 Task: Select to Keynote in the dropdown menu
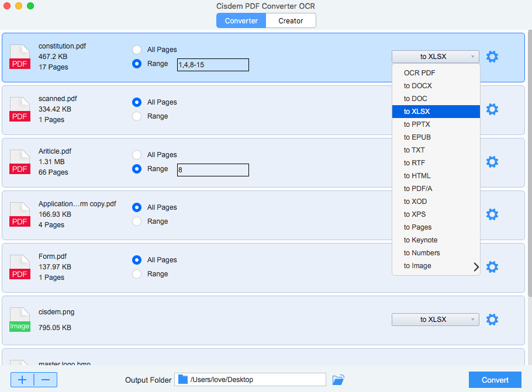[420, 240]
